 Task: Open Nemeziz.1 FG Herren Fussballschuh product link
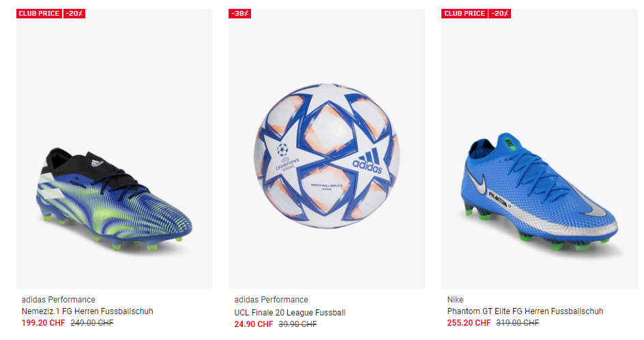point(87,311)
